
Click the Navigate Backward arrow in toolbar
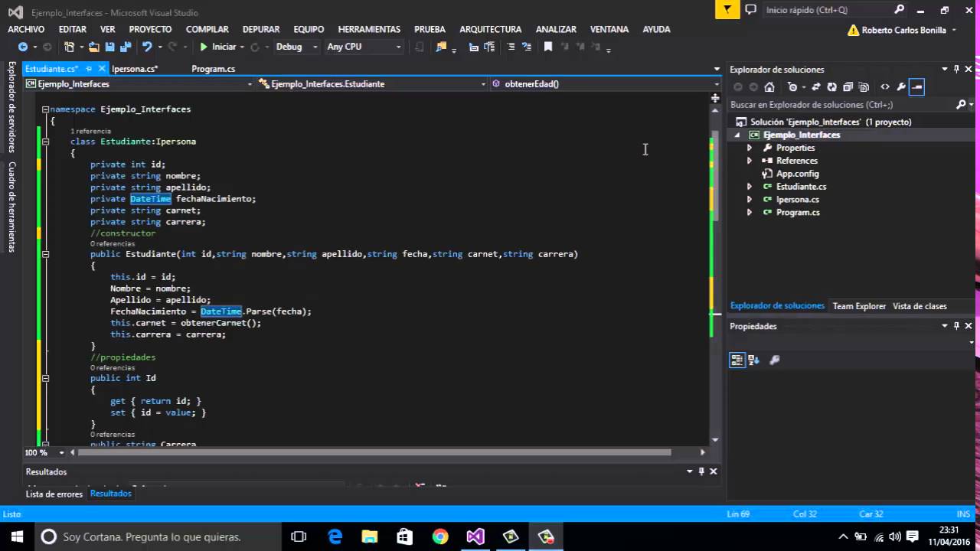23,47
